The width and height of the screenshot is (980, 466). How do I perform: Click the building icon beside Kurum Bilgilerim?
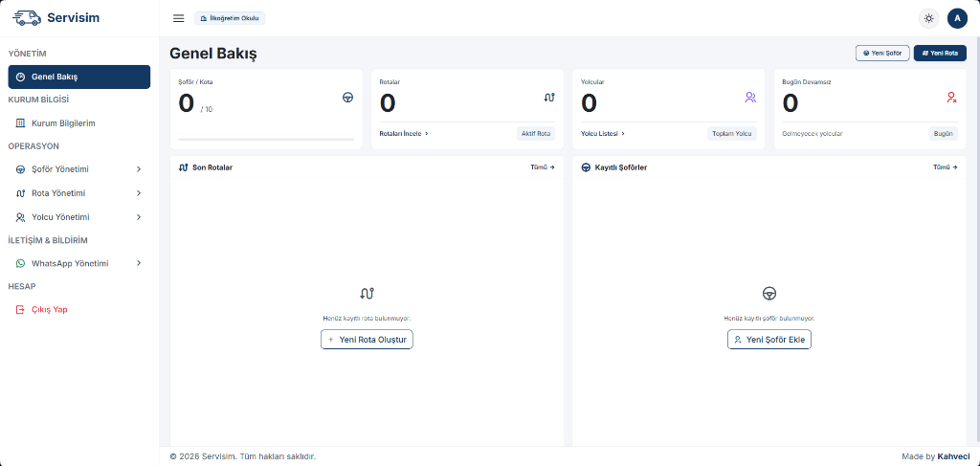[x=20, y=123]
